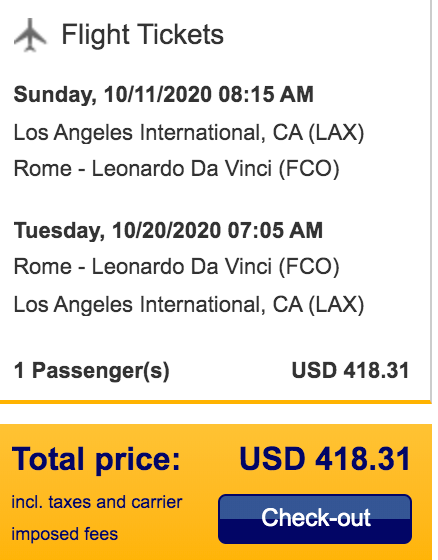
Task: Click the Tuesday 10/20/2020 07:05 AM return date
Action: click(x=168, y=230)
